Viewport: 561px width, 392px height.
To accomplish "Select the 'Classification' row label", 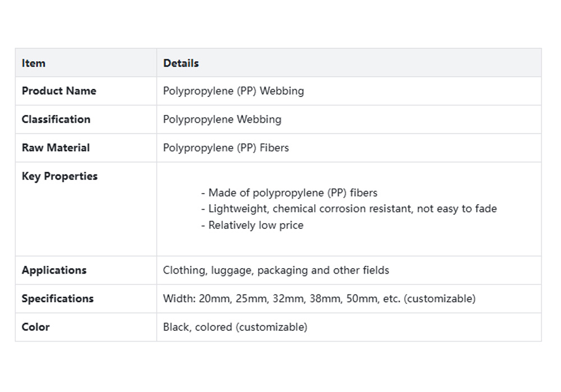I will point(56,119).
